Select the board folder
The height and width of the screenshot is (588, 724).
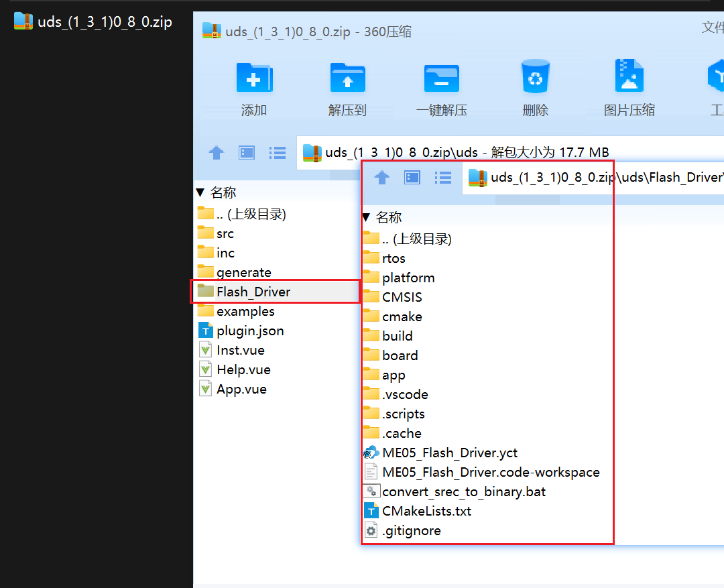tap(391, 355)
